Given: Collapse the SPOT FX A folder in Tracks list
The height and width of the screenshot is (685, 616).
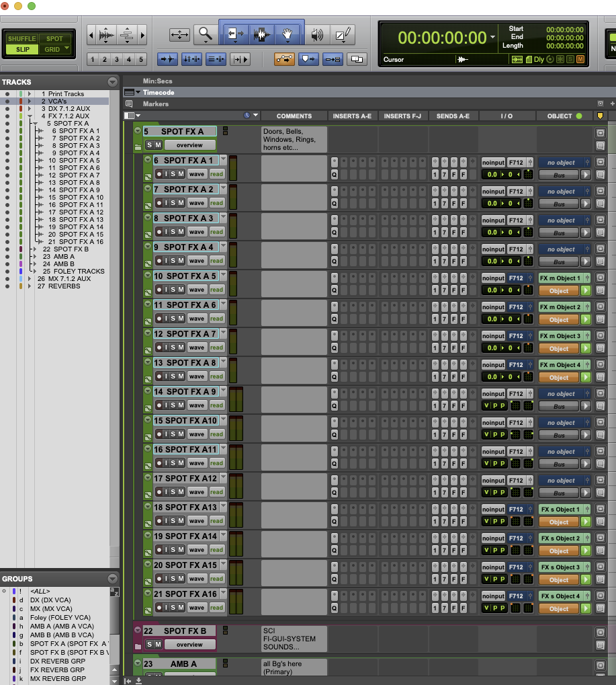Looking at the screenshot, I should pyautogui.click(x=36, y=124).
